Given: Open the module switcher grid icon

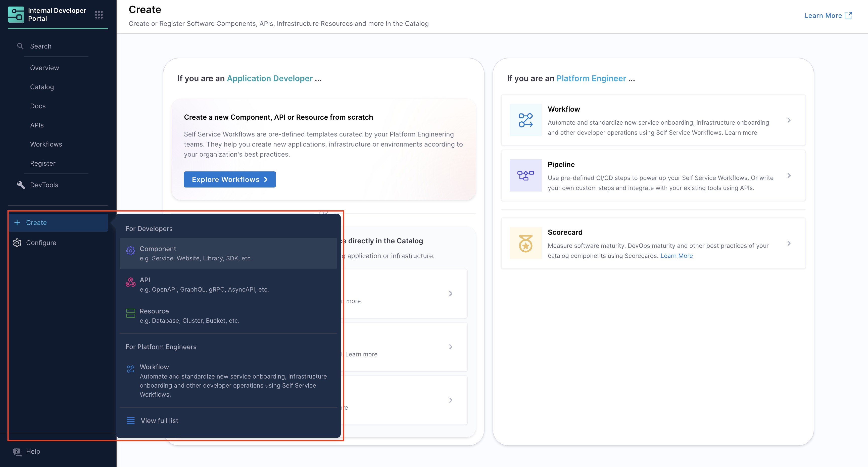Looking at the screenshot, I should [x=99, y=15].
